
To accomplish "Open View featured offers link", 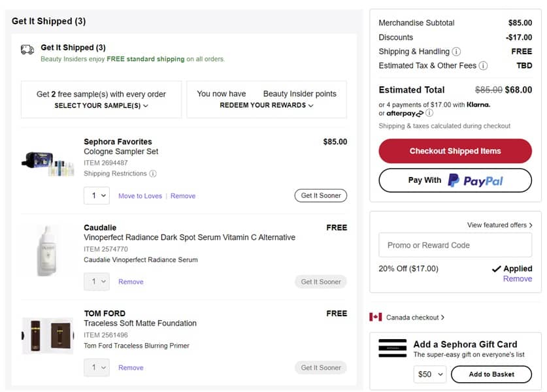I will click(499, 225).
